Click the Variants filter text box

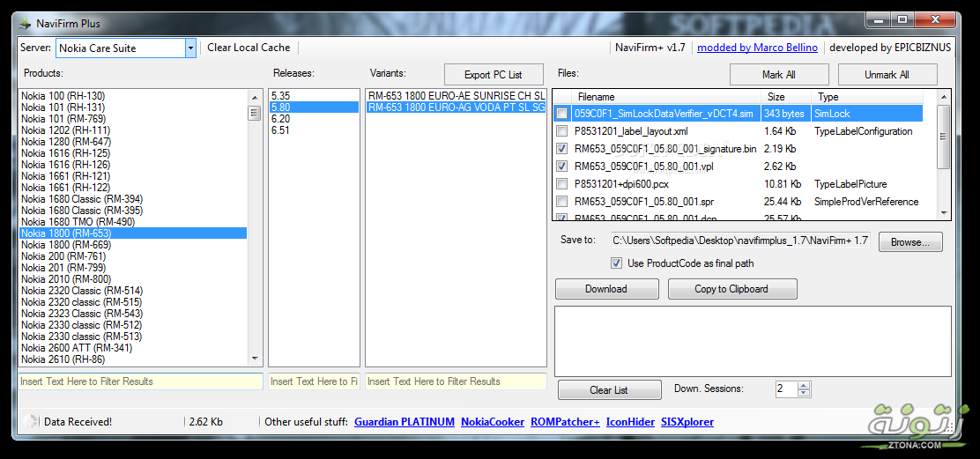(x=456, y=381)
